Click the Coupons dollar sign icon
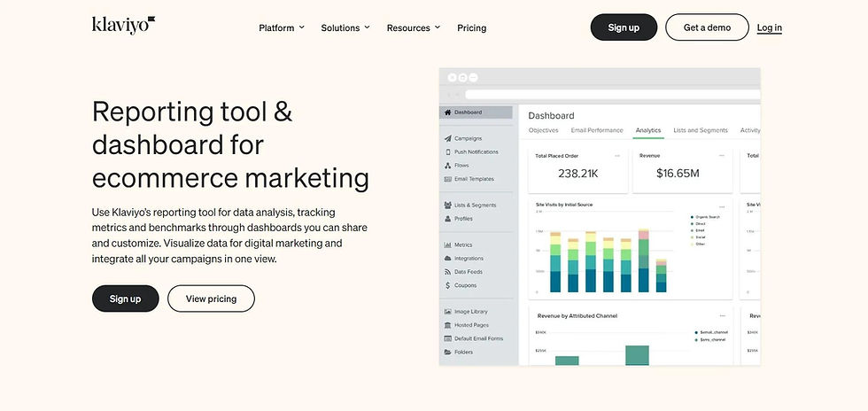The height and width of the screenshot is (411, 868). (448, 285)
